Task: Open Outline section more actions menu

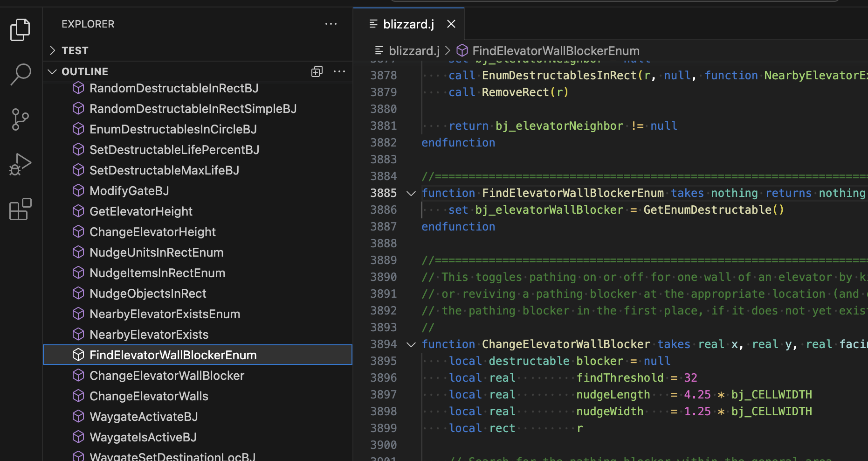Action: coord(339,71)
